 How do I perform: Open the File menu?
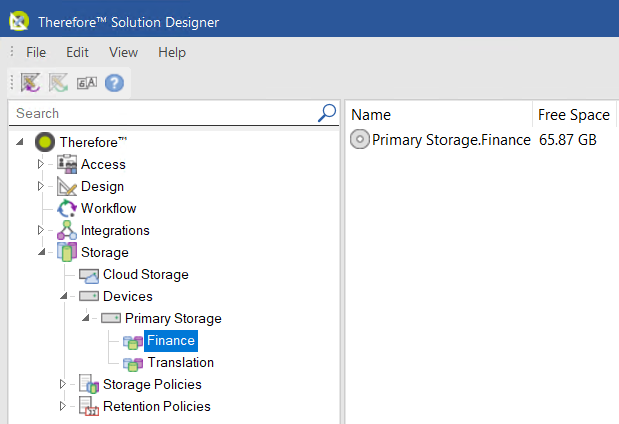click(36, 52)
